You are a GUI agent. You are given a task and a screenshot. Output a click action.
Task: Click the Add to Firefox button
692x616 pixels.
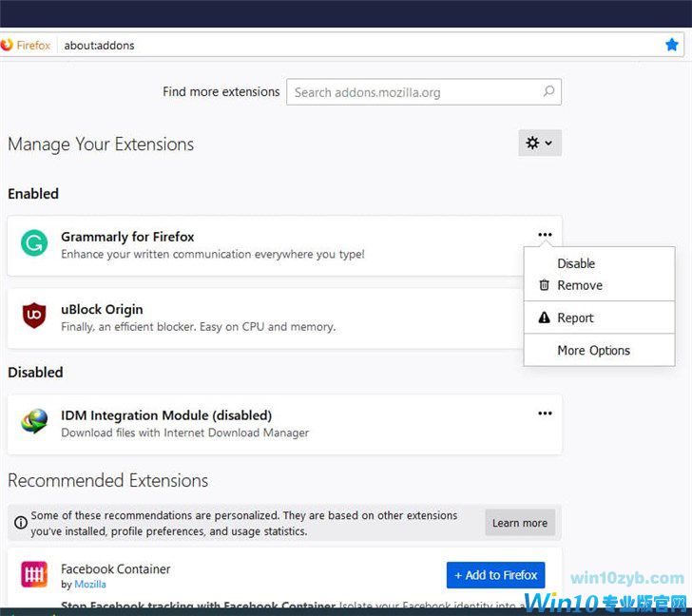[495, 575]
